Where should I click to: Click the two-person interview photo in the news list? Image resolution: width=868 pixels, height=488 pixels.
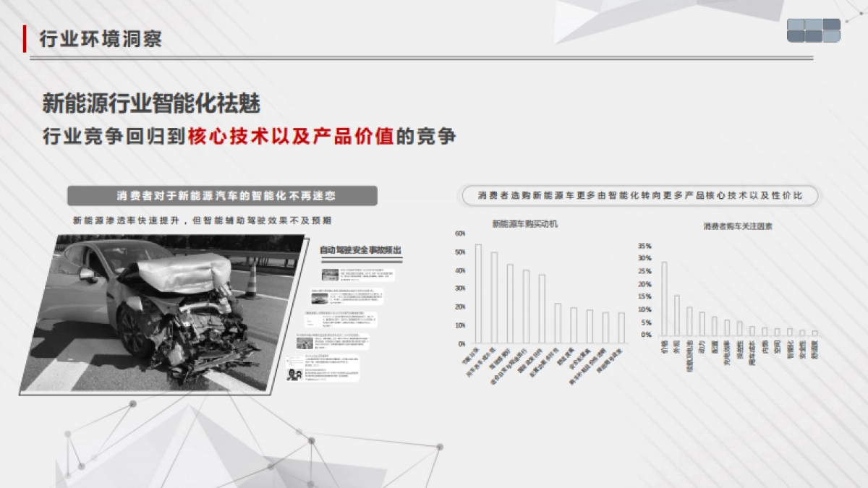(x=294, y=374)
